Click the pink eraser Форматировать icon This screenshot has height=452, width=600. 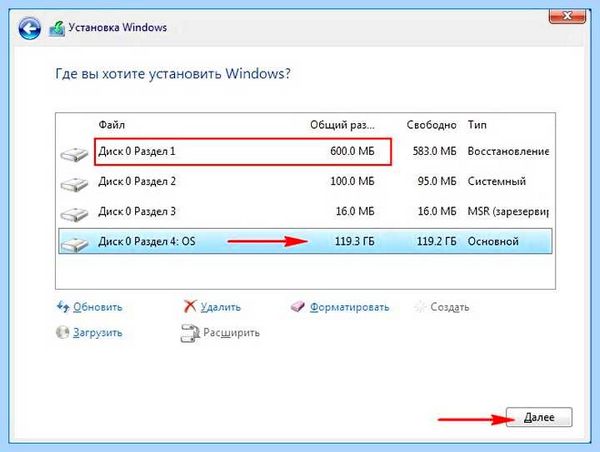point(298,307)
